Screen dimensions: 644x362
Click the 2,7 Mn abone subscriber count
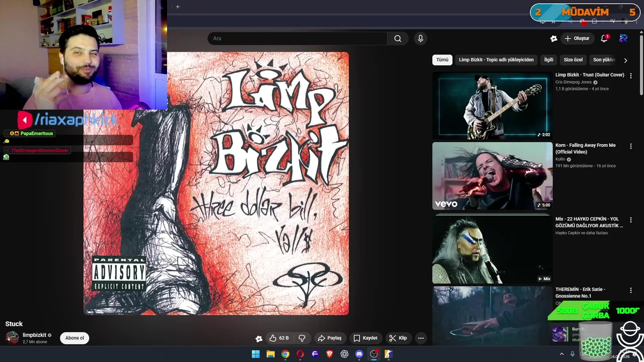pyautogui.click(x=35, y=342)
